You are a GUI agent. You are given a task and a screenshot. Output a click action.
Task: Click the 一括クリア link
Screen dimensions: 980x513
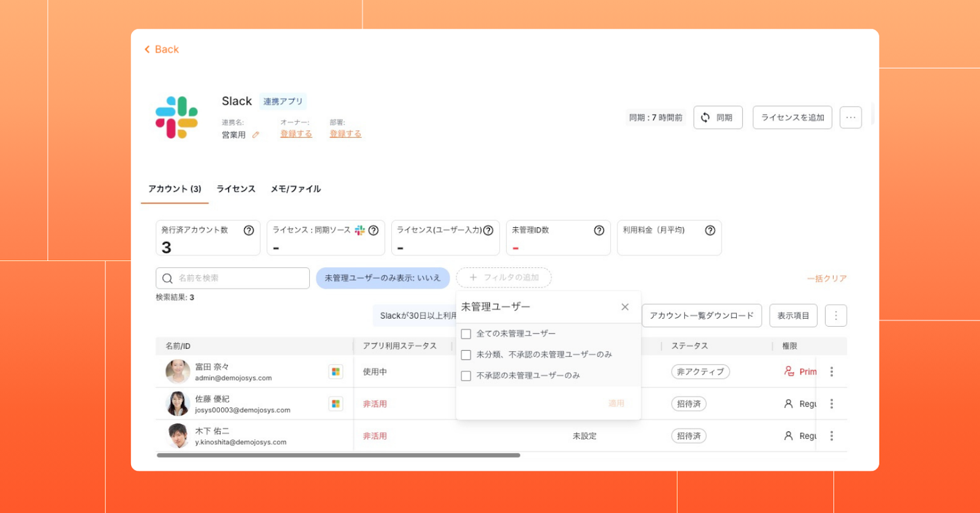(x=827, y=278)
